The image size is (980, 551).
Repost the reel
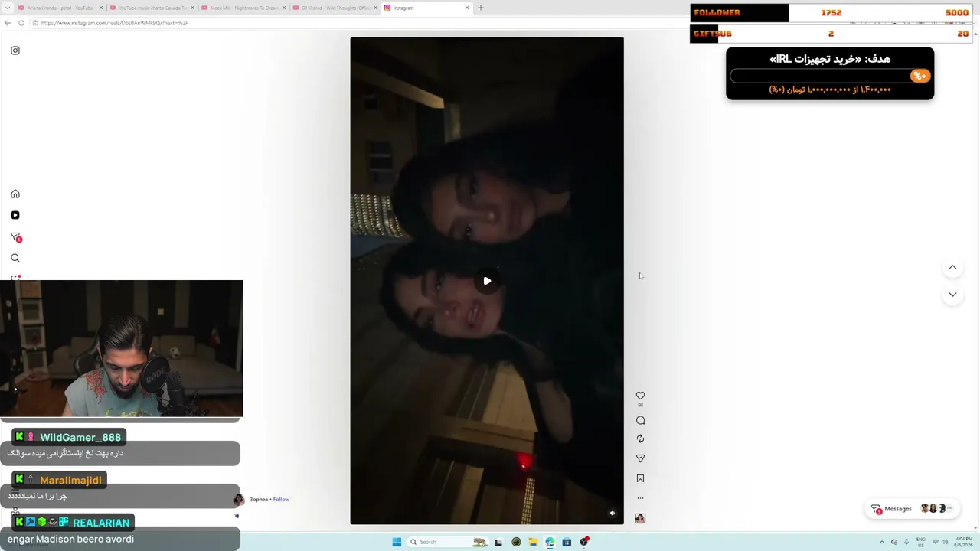[x=640, y=439]
